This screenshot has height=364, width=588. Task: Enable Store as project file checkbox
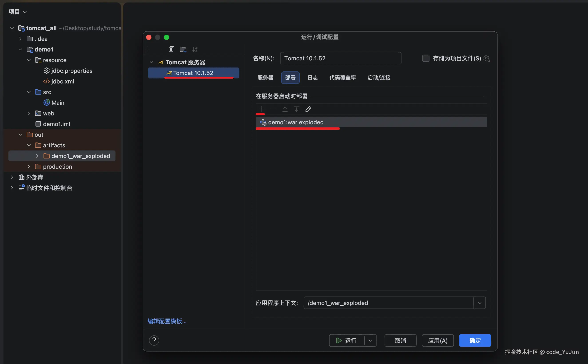[426, 58]
